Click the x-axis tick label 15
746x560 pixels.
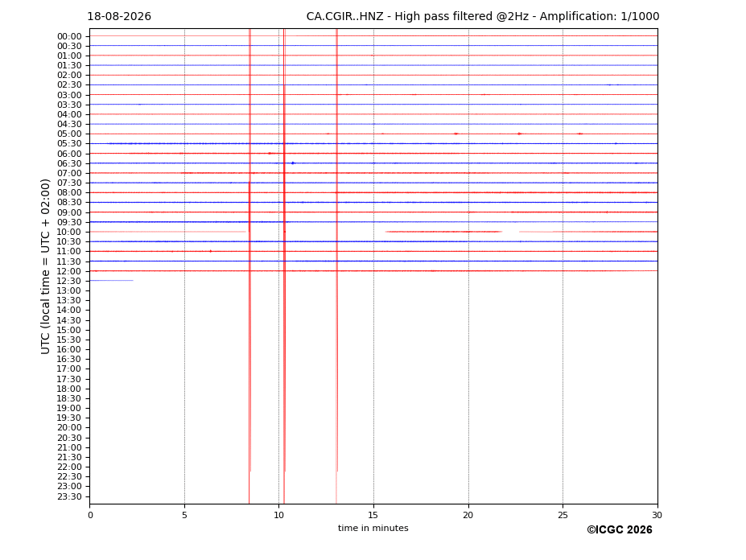373,515
